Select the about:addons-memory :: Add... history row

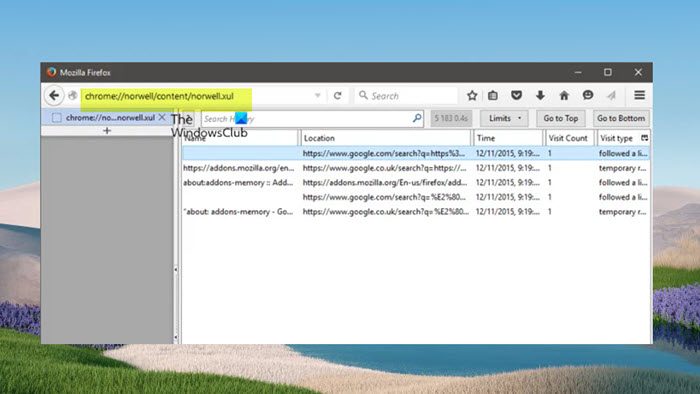[415, 182]
